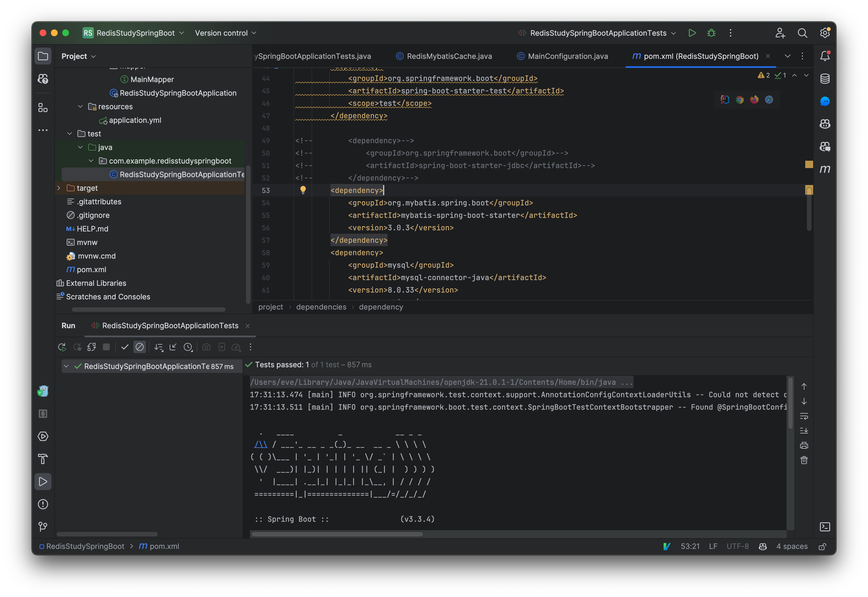The image size is (868, 597).
Task: Stop the running process square icon
Action: pos(107,347)
